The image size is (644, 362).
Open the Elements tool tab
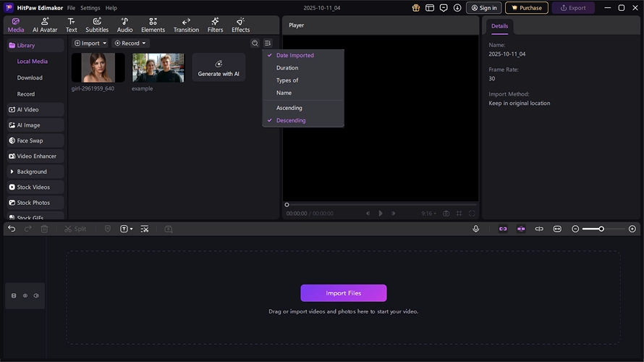click(153, 25)
